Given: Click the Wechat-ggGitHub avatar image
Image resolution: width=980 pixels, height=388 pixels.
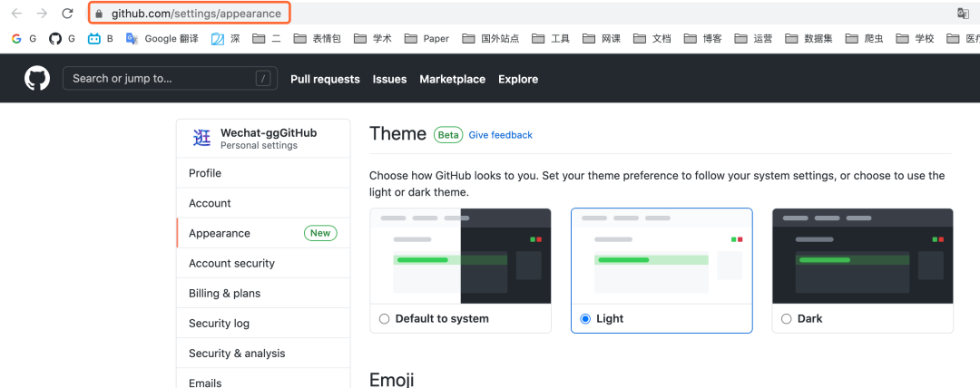Looking at the screenshot, I should click(201, 138).
